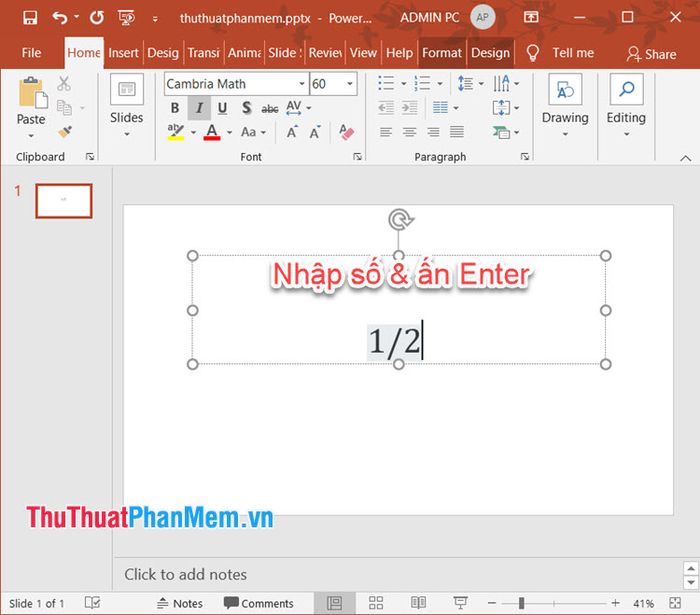Turn off Italic formatting
The width and height of the screenshot is (700, 615).
tap(199, 108)
